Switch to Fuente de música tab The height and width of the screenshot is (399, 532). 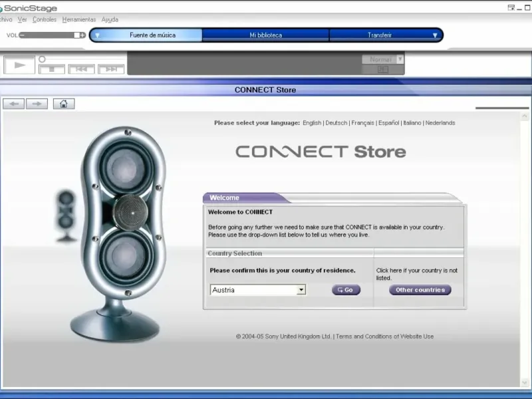tap(152, 35)
